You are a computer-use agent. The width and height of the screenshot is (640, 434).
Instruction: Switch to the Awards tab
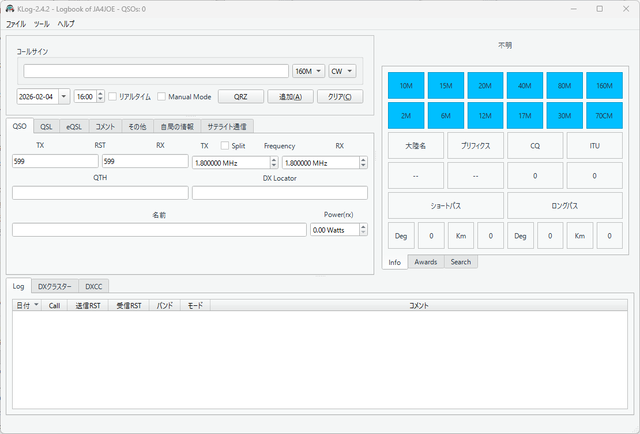(426, 262)
